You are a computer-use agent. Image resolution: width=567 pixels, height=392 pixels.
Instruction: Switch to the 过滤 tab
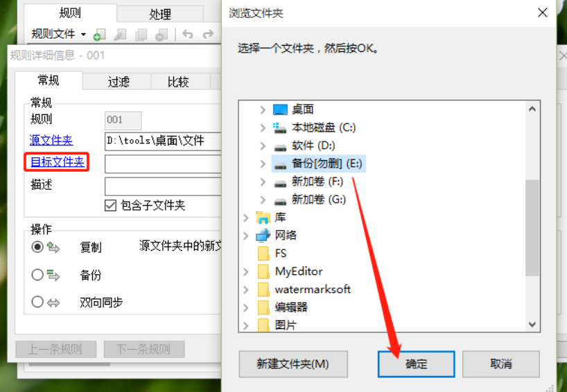tap(118, 82)
